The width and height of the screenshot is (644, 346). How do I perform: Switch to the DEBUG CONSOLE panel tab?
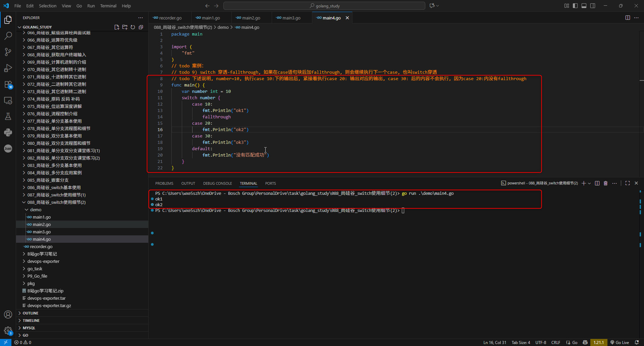coord(217,183)
